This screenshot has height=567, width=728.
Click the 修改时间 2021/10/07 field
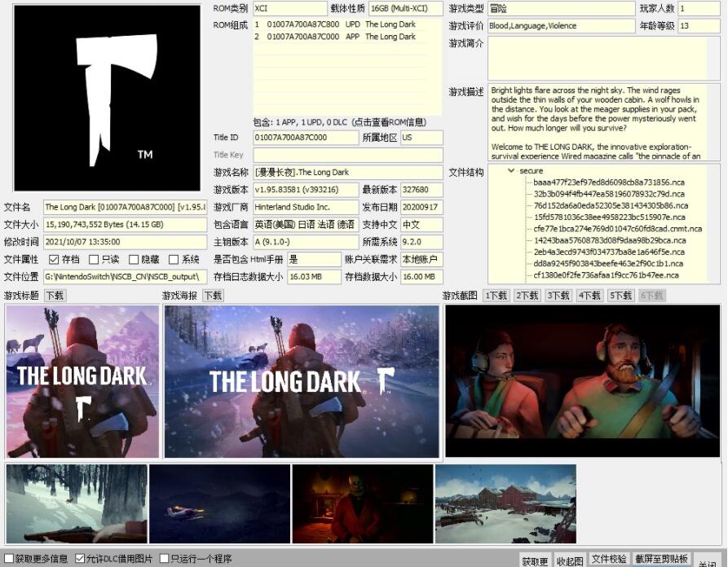coord(126,242)
